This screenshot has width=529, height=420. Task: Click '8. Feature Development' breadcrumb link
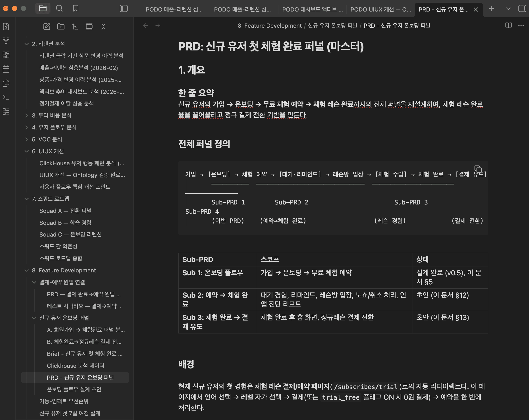click(x=269, y=25)
